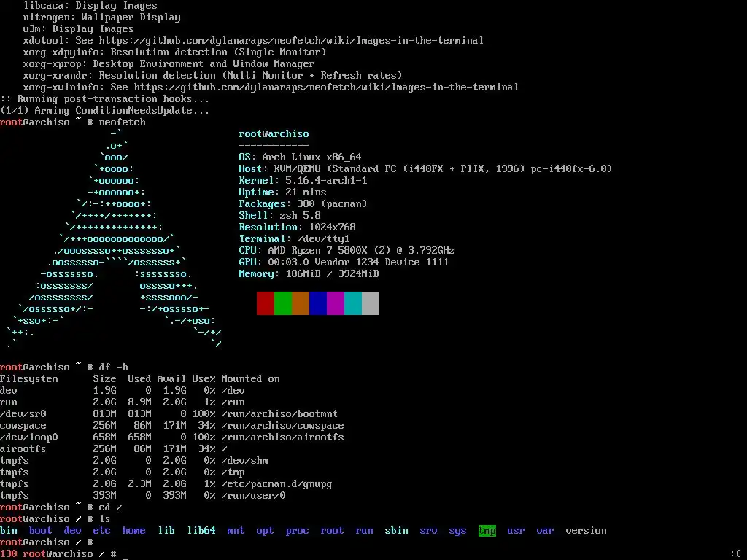Click the 'boot' directory in ls output

[x=41, y=531]
